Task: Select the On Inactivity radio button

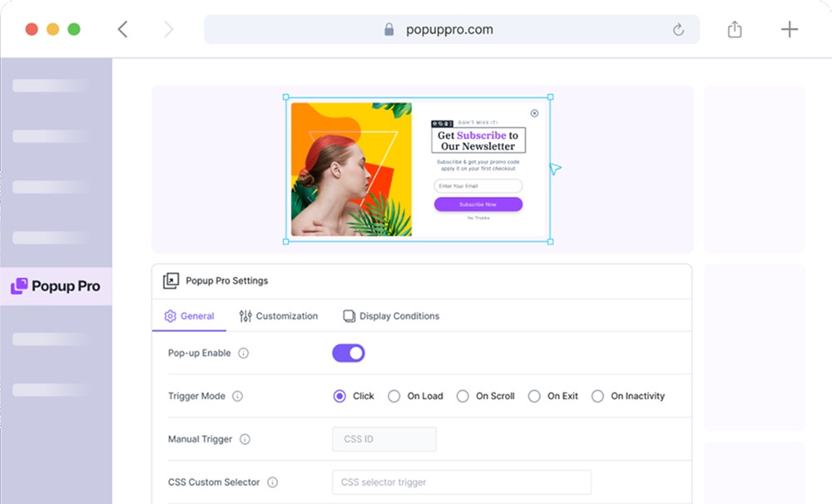Action: pyautogui.click(x=597, y=397)
